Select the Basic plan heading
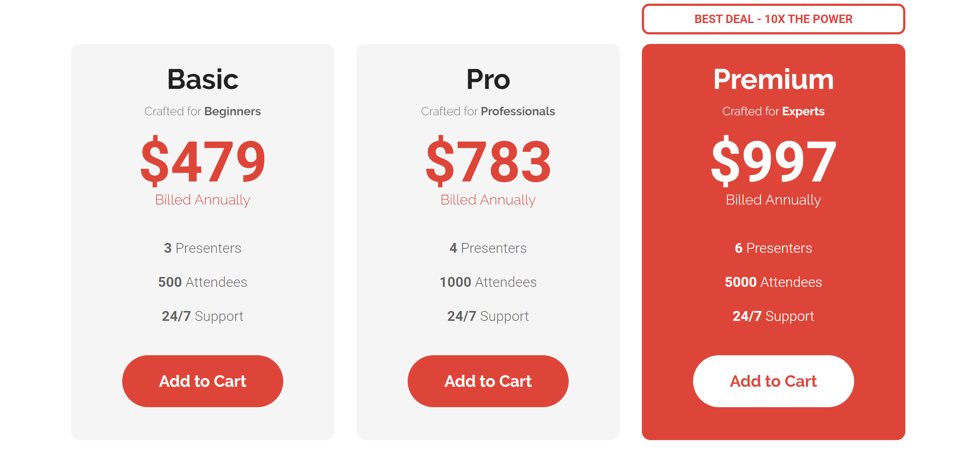 [202, 79]
